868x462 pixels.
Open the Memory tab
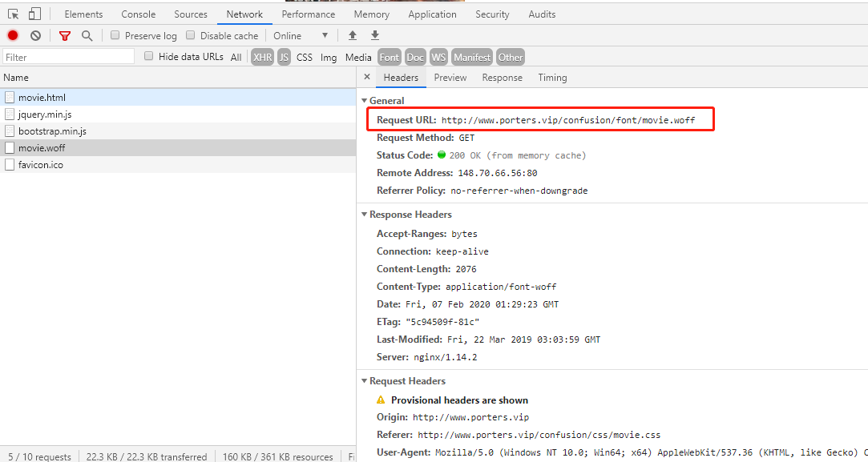click(371, 14)
